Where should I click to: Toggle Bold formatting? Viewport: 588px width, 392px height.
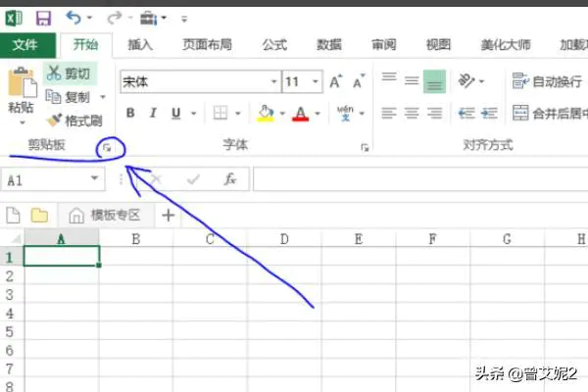[130, 113]
